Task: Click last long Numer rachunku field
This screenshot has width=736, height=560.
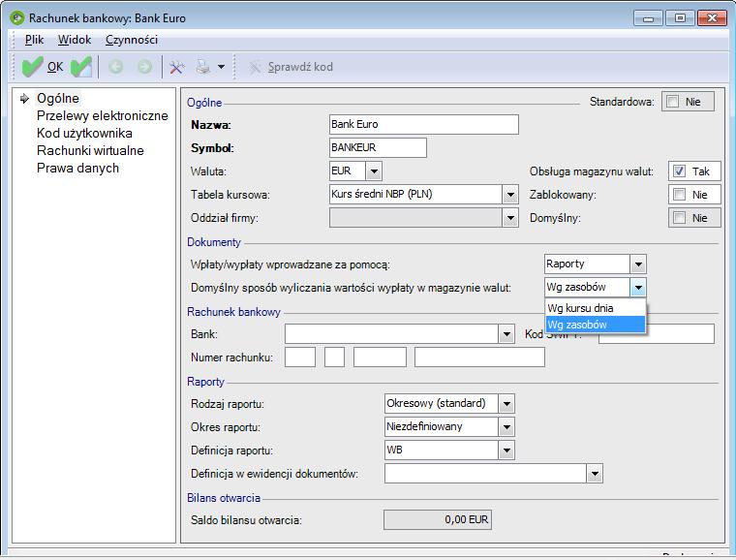Action: click(x=479, y=358)
